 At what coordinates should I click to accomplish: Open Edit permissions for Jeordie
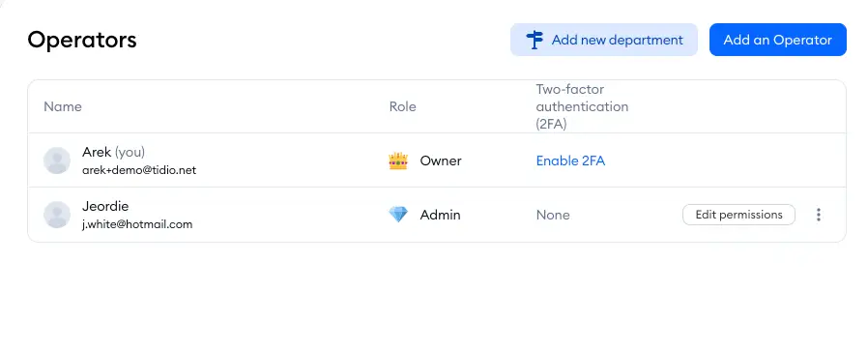[738, 215]
